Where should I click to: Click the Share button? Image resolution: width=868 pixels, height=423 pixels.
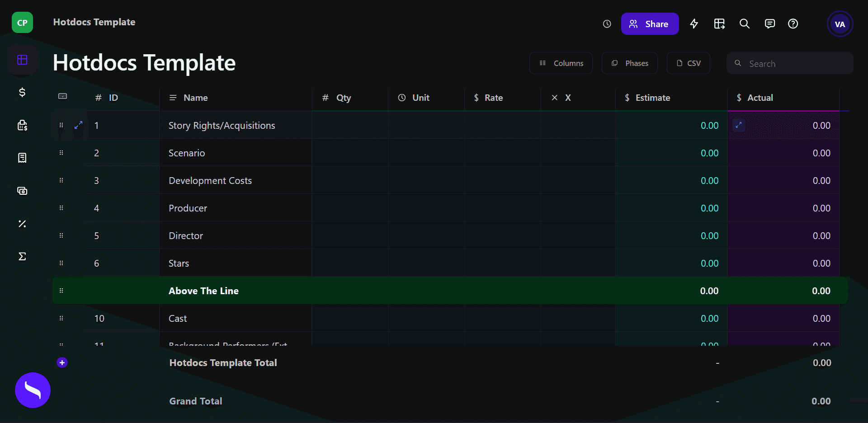click(650, 24)
